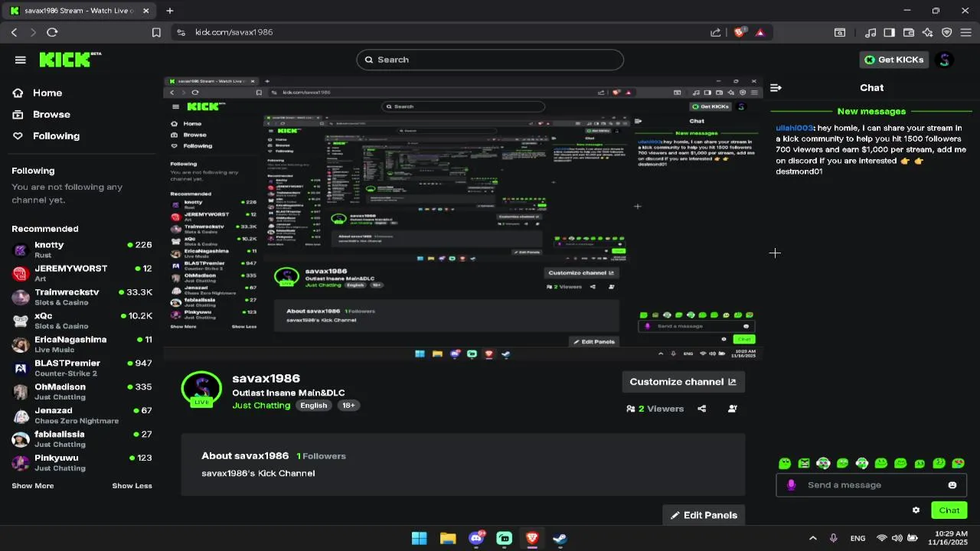Open recommended channel Trainwreckstv

(x=82, y=297)
